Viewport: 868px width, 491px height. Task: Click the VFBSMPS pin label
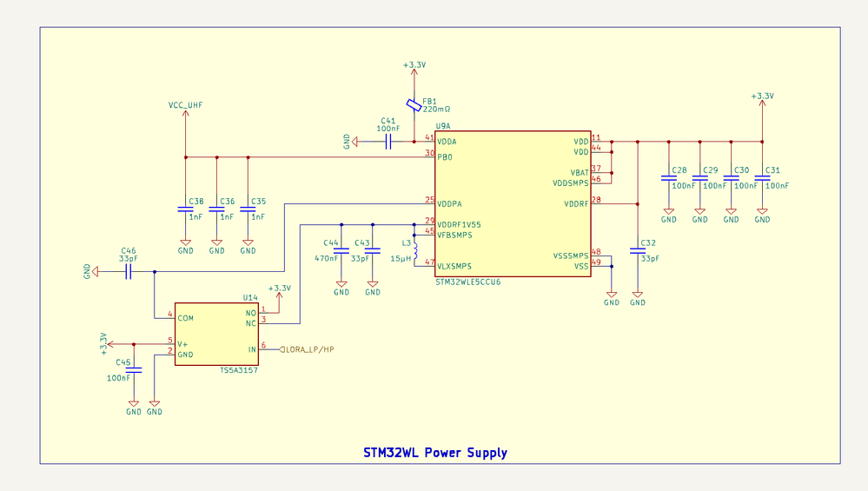454,236
